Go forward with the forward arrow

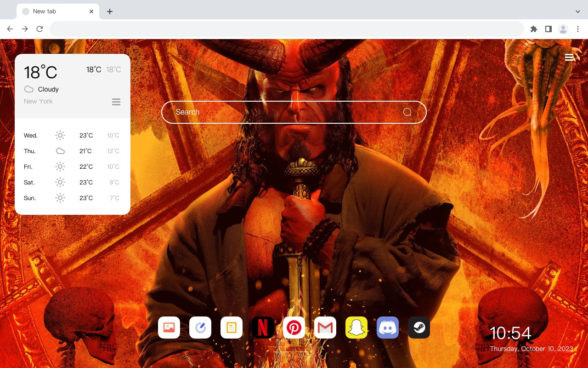(25, 29)
